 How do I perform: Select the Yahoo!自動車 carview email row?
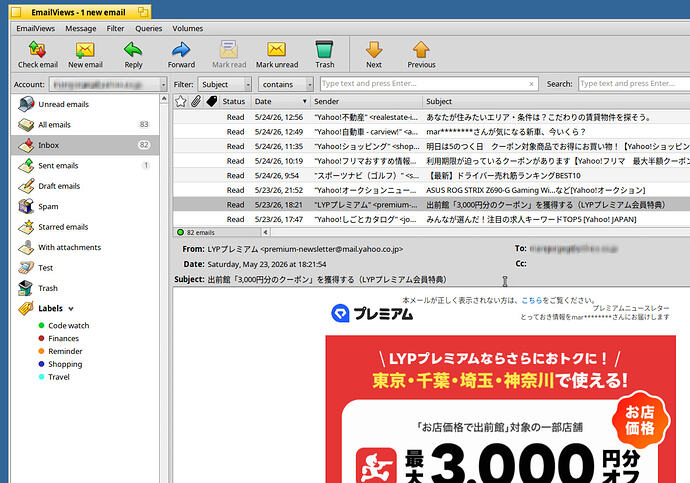click(431, 132)
